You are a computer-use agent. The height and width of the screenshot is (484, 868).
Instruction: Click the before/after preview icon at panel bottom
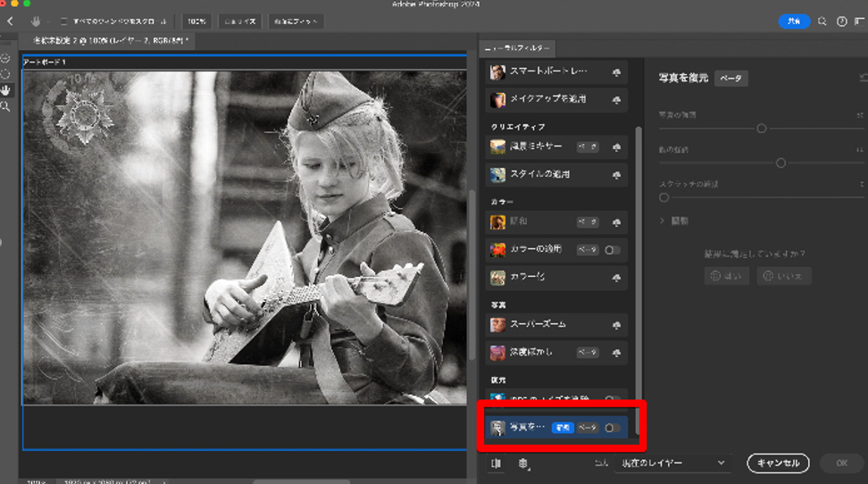pyautogui.click(x=496, y=463)
